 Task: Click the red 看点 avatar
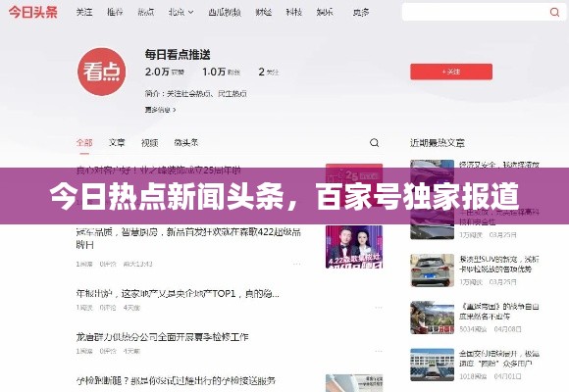(102, 72)
